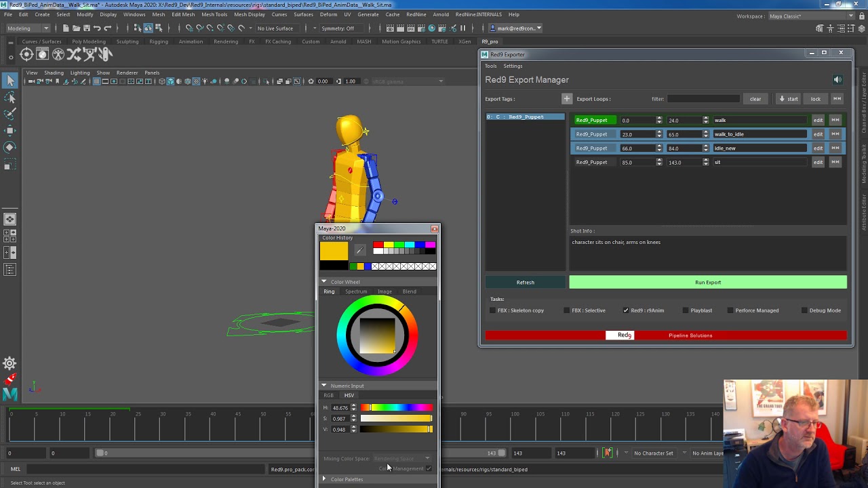This screenshot has height=488, width=868.
Task: Click edit on the walk_to_idle row
Action: pyautogui.click(x=818, y=134)
